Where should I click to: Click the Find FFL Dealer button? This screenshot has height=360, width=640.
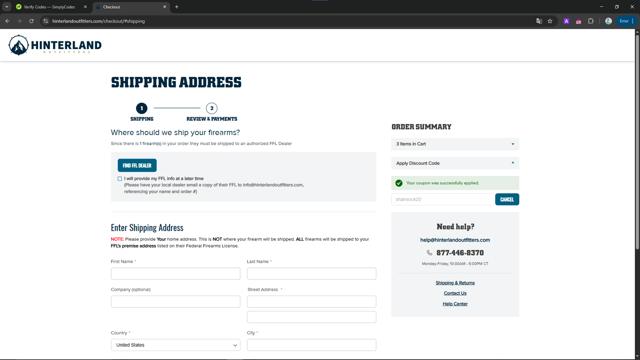pos(137,165)
